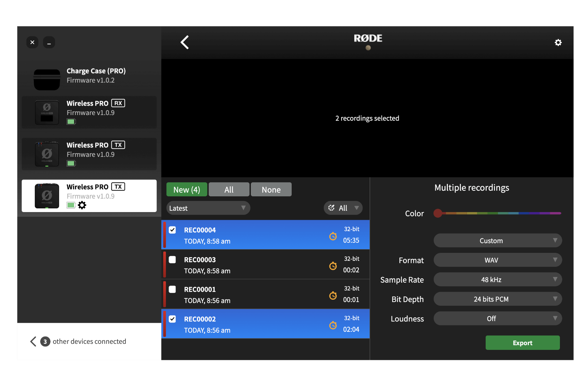This screenshot has width=588, height=386.
Task: Check the REC00003 recording checkbox
Action: pyautogui.click(x=172, y=260)
